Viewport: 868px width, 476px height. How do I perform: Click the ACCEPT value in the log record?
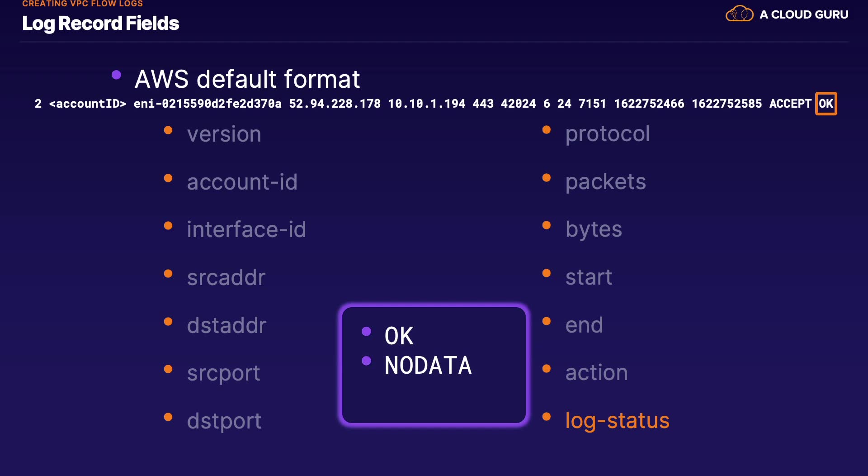coord(790,104)
